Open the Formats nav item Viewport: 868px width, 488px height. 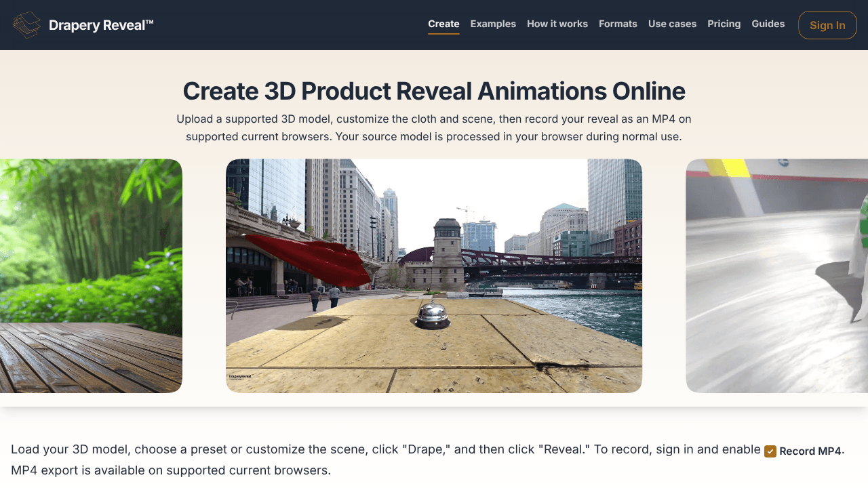(618, 24)
